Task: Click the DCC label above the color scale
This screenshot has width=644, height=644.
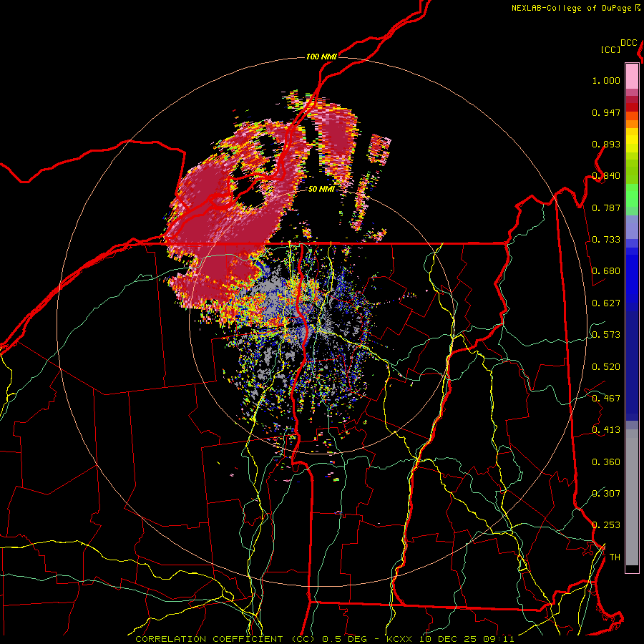Action: pos(628,43)
